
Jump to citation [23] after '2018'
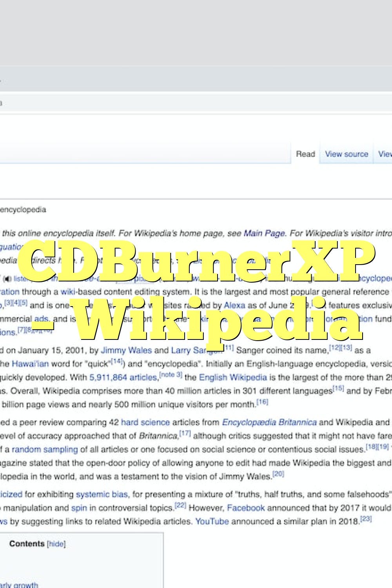pos(366,519)
